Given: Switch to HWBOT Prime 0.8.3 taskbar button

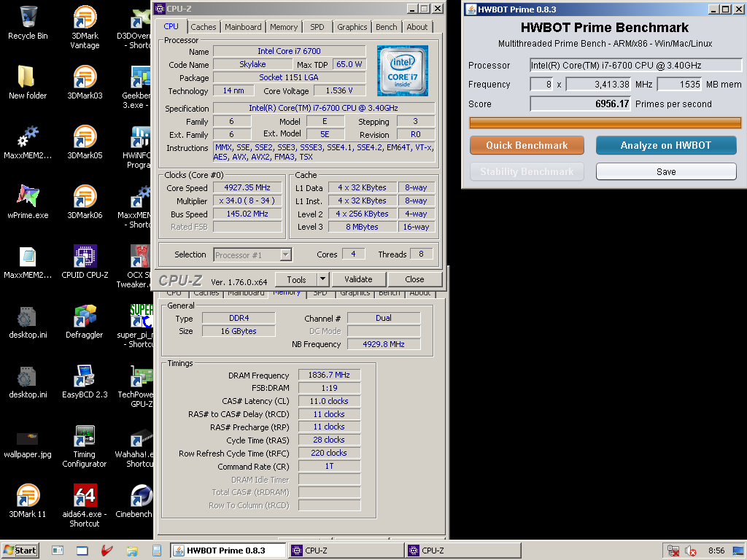Looking at the screenshot, I should point(228,551).
